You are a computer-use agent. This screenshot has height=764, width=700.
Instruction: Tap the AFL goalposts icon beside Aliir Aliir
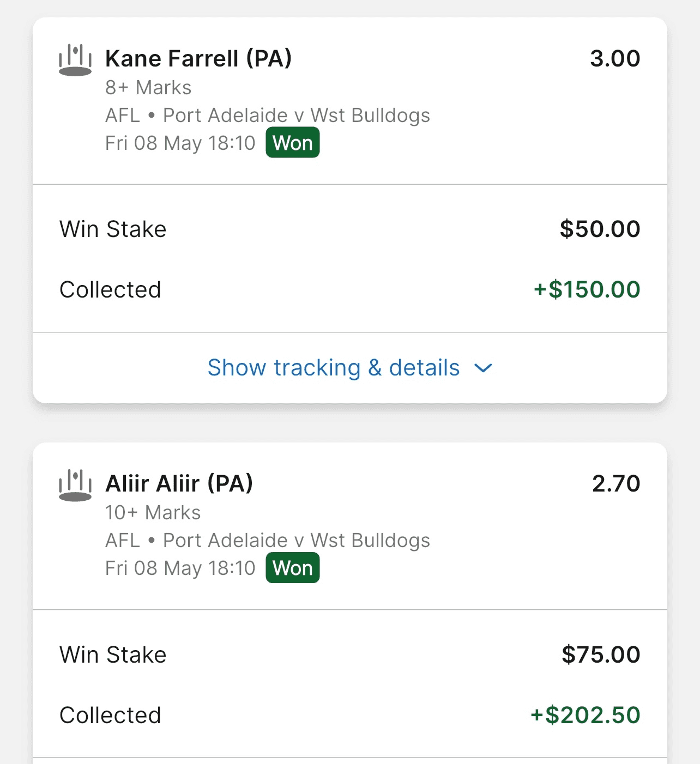75,485
